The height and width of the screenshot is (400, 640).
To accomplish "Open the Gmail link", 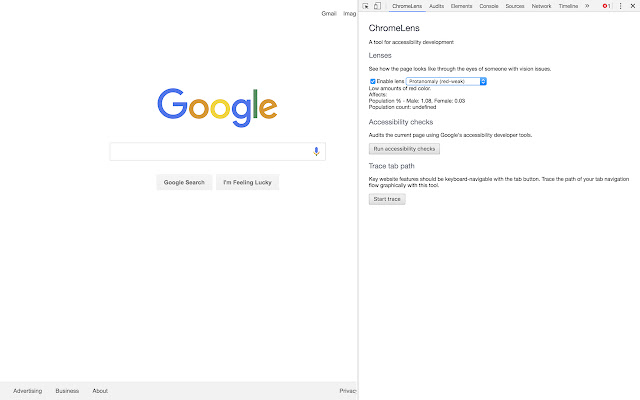I will [x=329, y=13].
